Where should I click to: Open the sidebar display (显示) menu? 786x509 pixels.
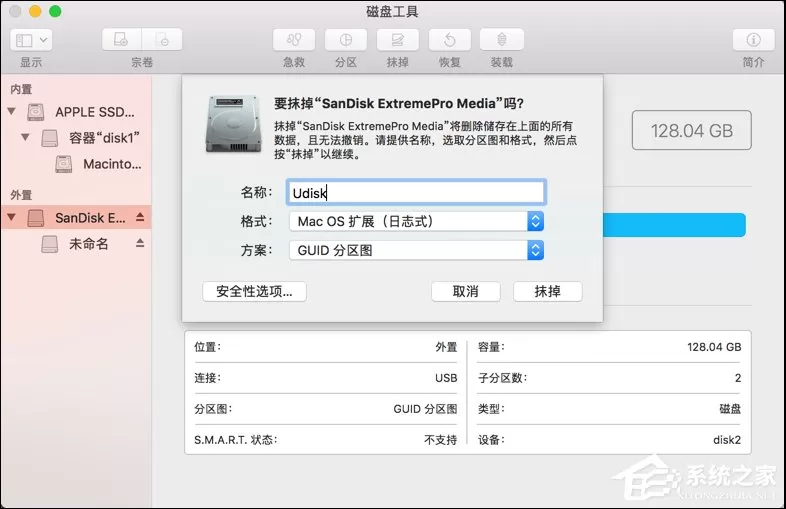pos(31,40)
